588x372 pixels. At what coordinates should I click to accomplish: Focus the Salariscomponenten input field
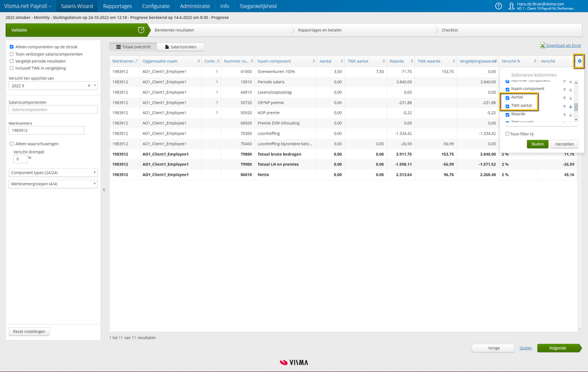click(53, 109)
